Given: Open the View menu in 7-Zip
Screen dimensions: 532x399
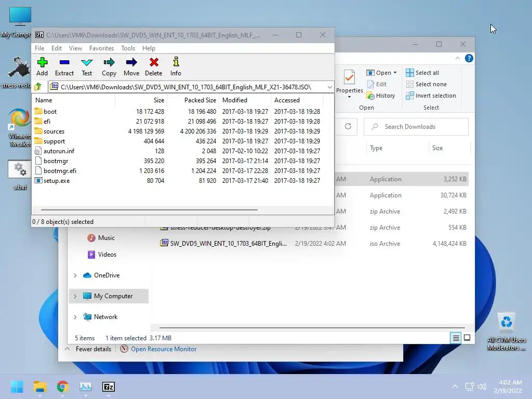Looking at the screenshot, I should pyautogui.click(x=76, y=48).
